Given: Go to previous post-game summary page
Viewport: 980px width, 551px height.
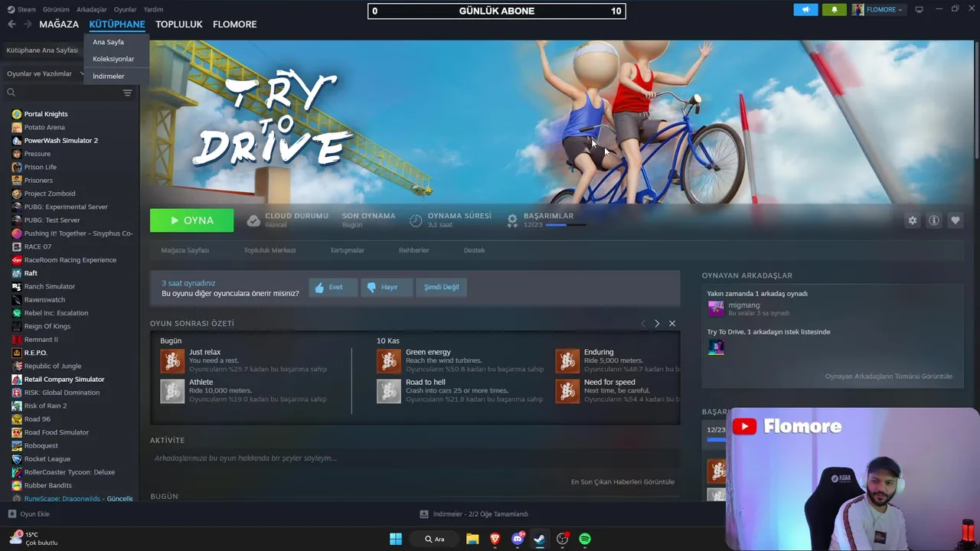Looking at the screenshot, I should pyautogui.click(x=643, y=324).
